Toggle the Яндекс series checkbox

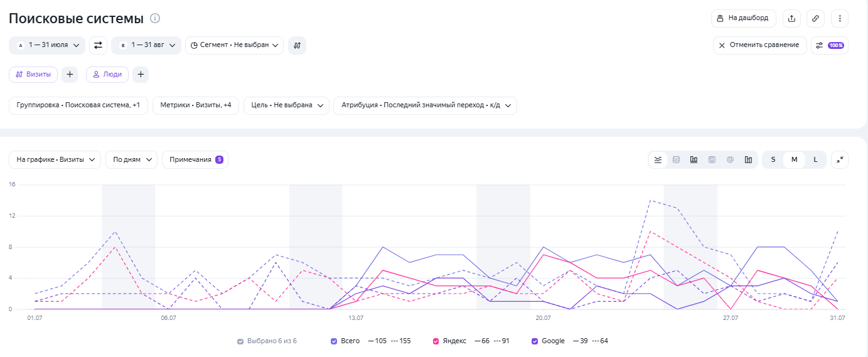pyautogui.click(x=436, y=341)
